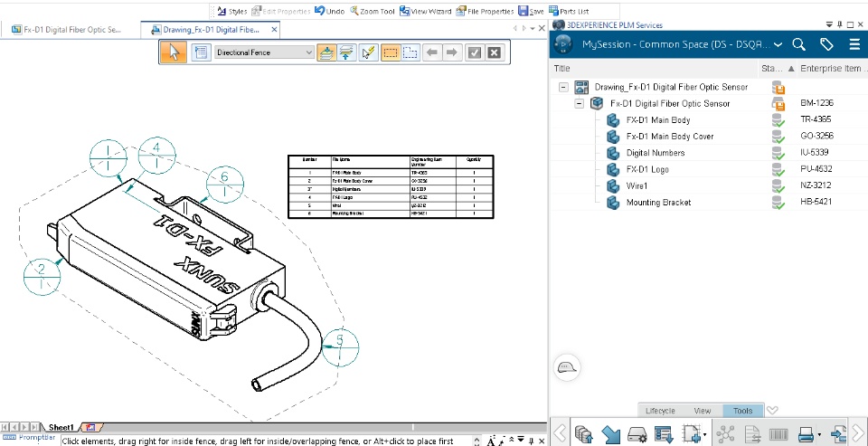Click the Enterprise Item column header
This screenshot has height=446, width=868.
point(833,68)
